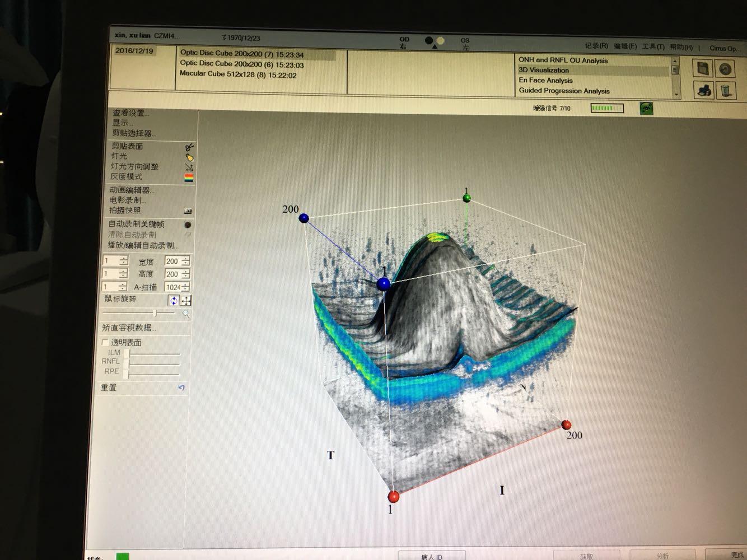
Task: Click the rainbow grayscale mode icon
Action: pyautogui.click(x=189, y=178)
